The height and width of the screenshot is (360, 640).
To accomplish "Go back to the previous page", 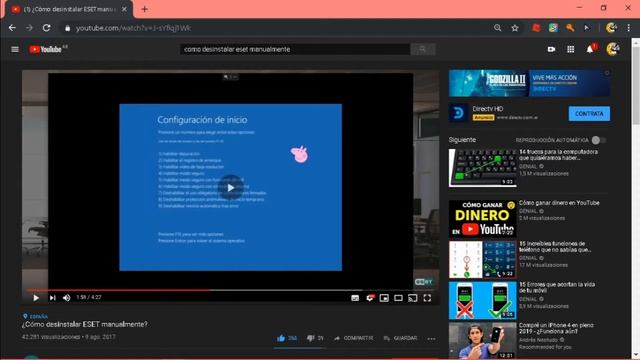I will coord(12,28).
